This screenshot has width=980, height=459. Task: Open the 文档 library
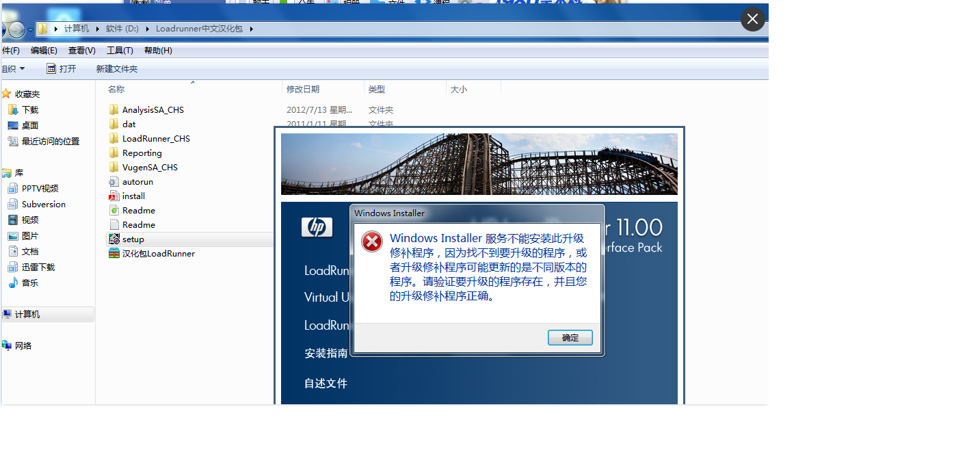pos(30,251)
